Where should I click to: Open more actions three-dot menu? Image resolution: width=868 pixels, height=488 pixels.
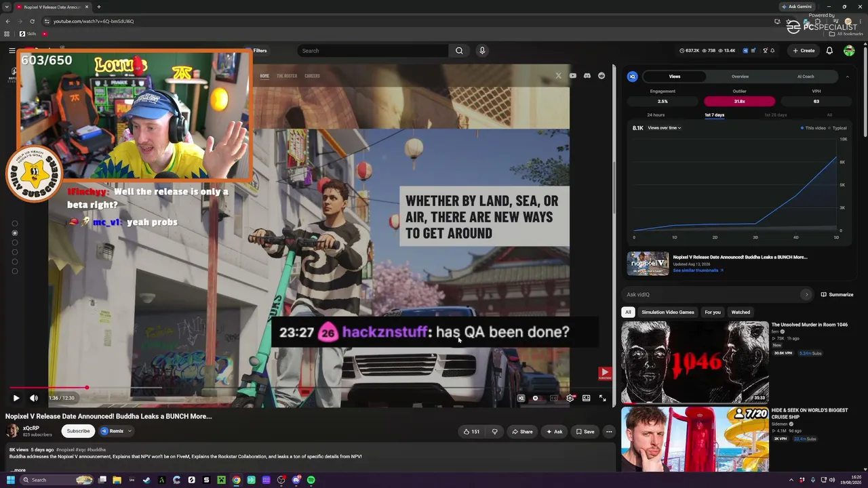point(609,432)
